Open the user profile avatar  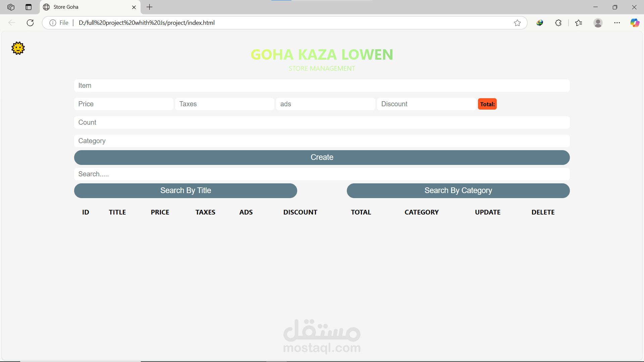click(598, 23)
